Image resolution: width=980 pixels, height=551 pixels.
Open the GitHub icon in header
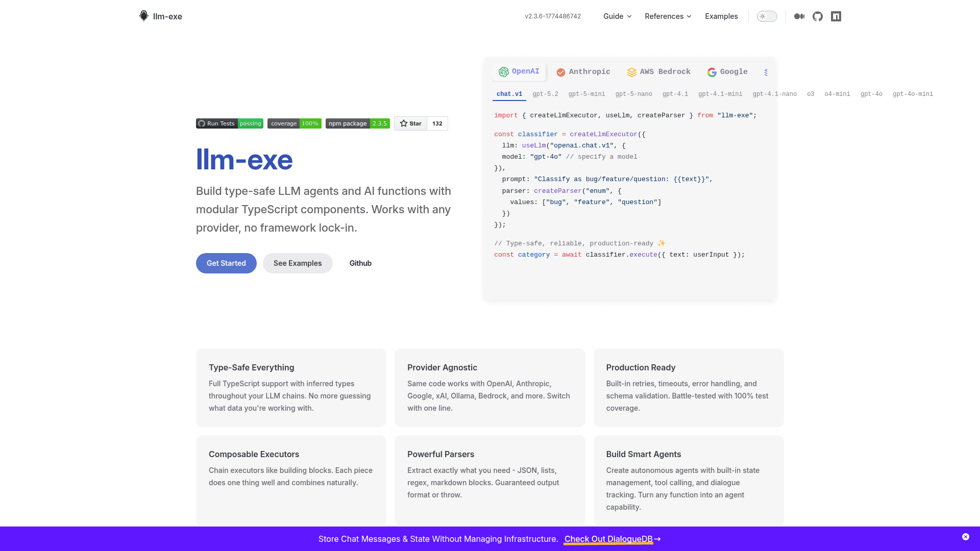(x=818, y=16)
